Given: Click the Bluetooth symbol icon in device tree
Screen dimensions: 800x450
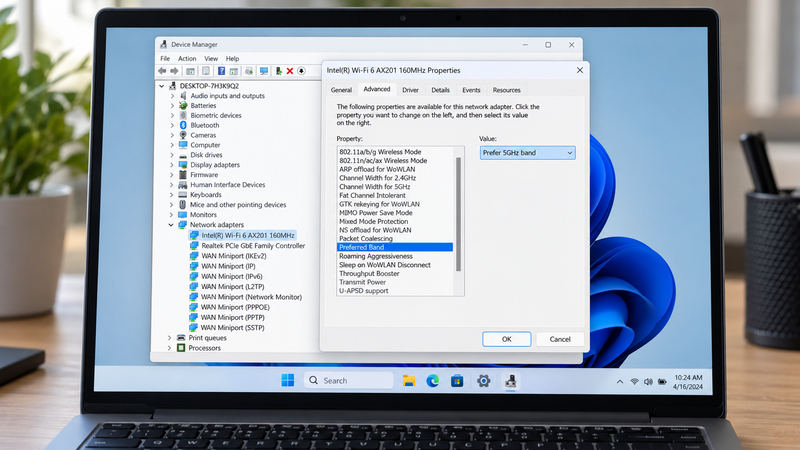Looking at the screenshot, I should coord(183,125).
